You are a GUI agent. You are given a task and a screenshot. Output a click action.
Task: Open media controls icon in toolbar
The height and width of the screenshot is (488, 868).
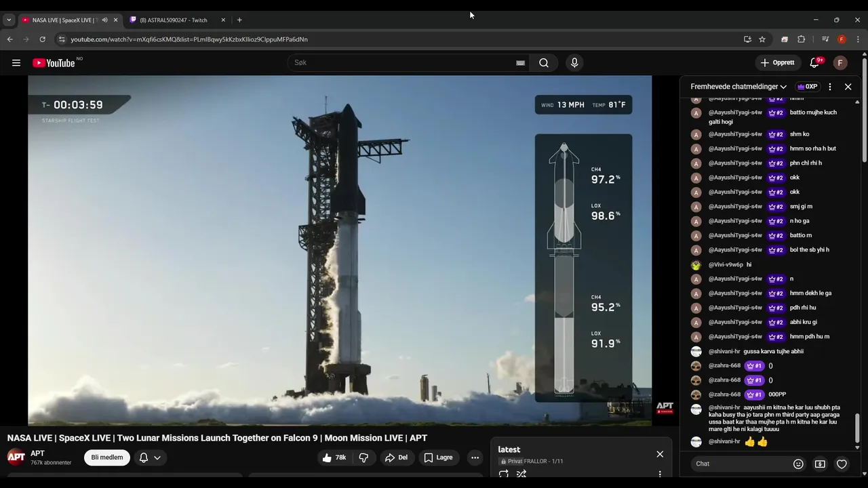point(825,39)
